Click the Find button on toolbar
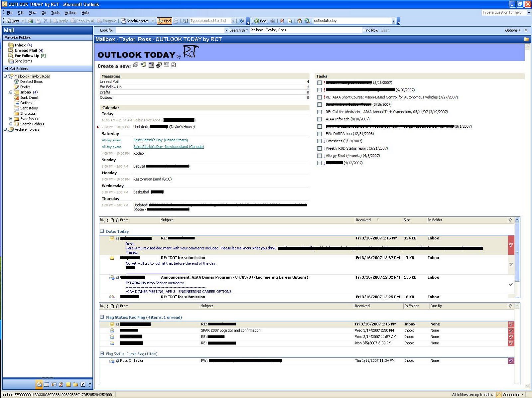 (x=164, y=21)
